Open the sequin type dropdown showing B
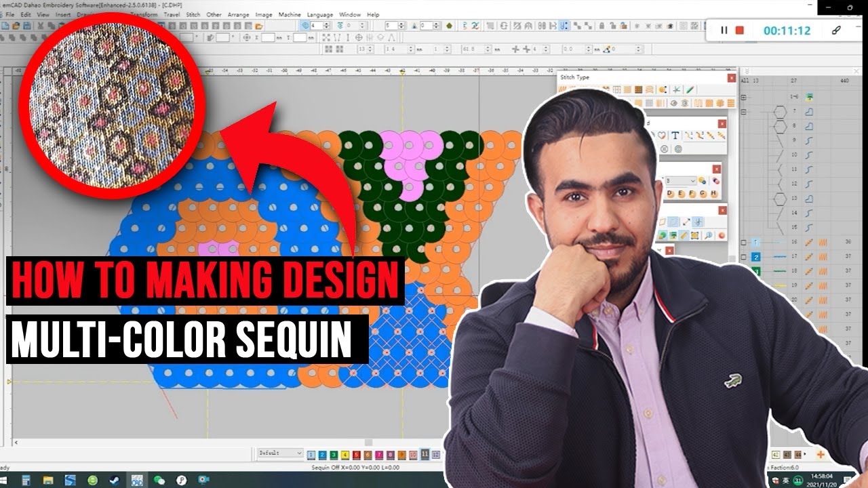 click(682, 181)
